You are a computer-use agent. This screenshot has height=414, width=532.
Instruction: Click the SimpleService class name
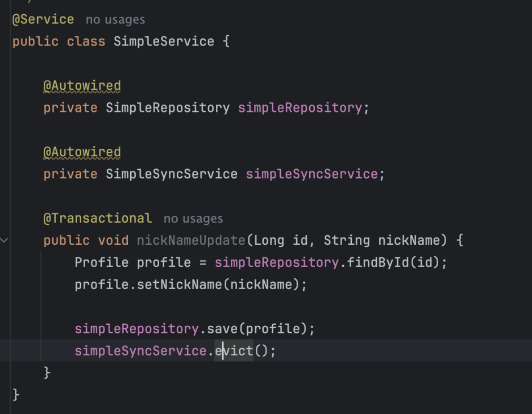point(164,41)
